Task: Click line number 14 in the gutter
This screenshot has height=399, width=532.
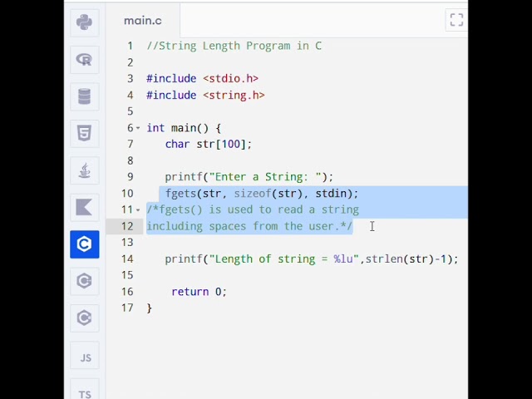Action: click(127, 259)
